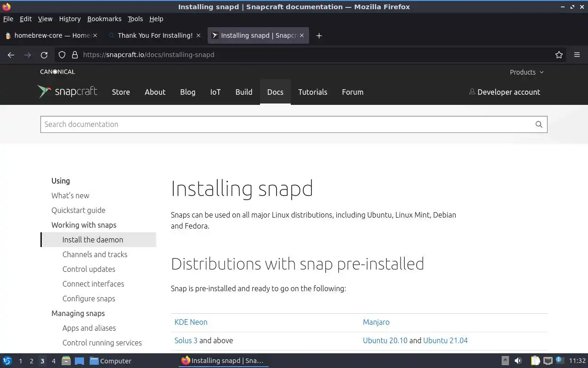The height and width of the screenshot is (368, 588).
Task: Open the About nav item
Action: pos(155,92)
